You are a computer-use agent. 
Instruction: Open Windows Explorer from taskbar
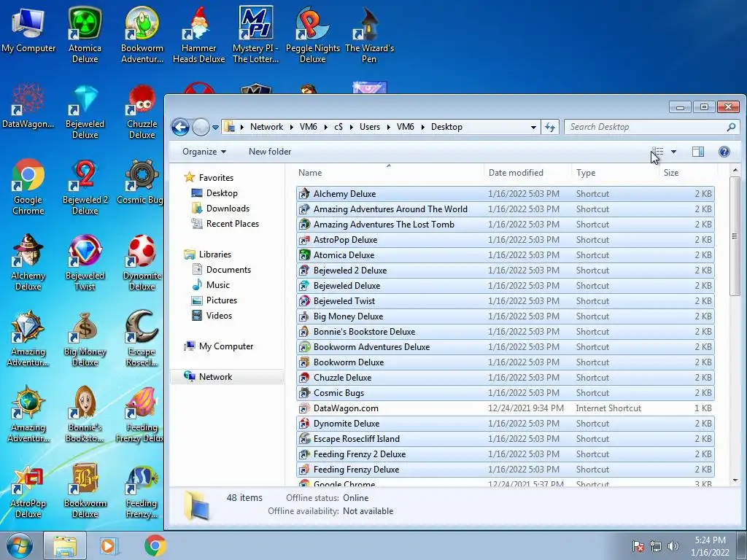(65, 545)
